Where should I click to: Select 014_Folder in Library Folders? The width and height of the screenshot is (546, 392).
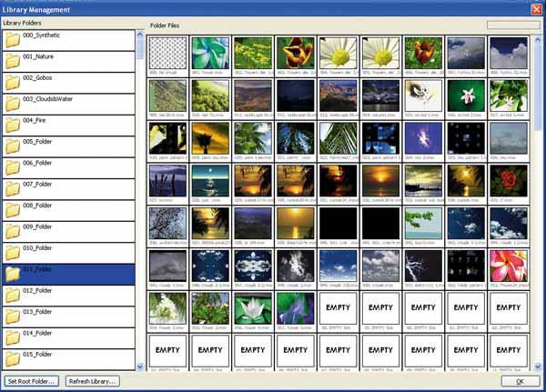click(68, 338)
